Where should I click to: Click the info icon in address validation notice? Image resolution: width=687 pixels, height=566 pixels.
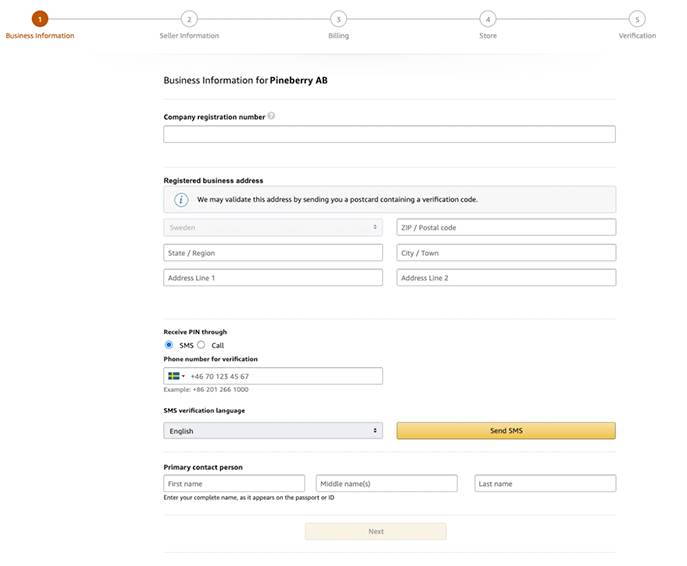[181, 199]
